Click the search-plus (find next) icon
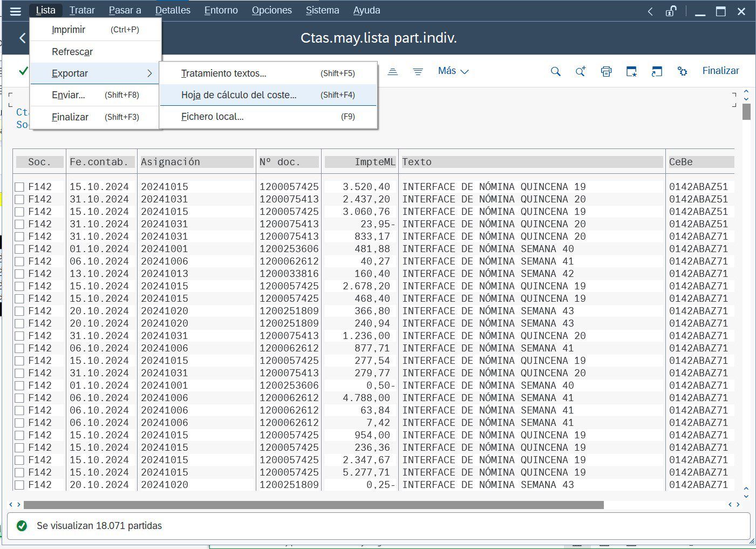This screenshot has height=549, width=756. pyautogui.click(x=581, y=71)
